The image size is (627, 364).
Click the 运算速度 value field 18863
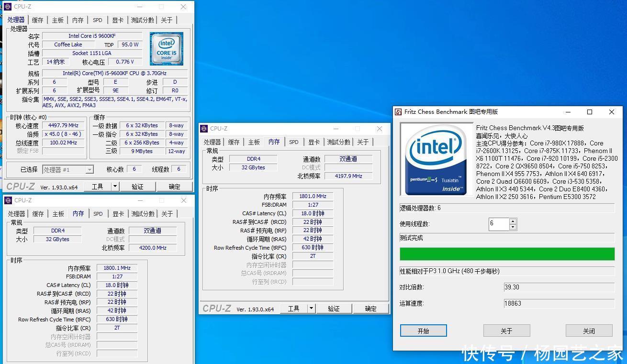pos(559,303)
